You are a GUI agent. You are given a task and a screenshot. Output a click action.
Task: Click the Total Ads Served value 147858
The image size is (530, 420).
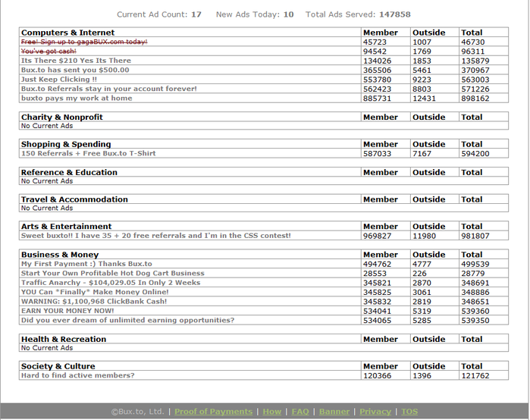click(395, 14)
